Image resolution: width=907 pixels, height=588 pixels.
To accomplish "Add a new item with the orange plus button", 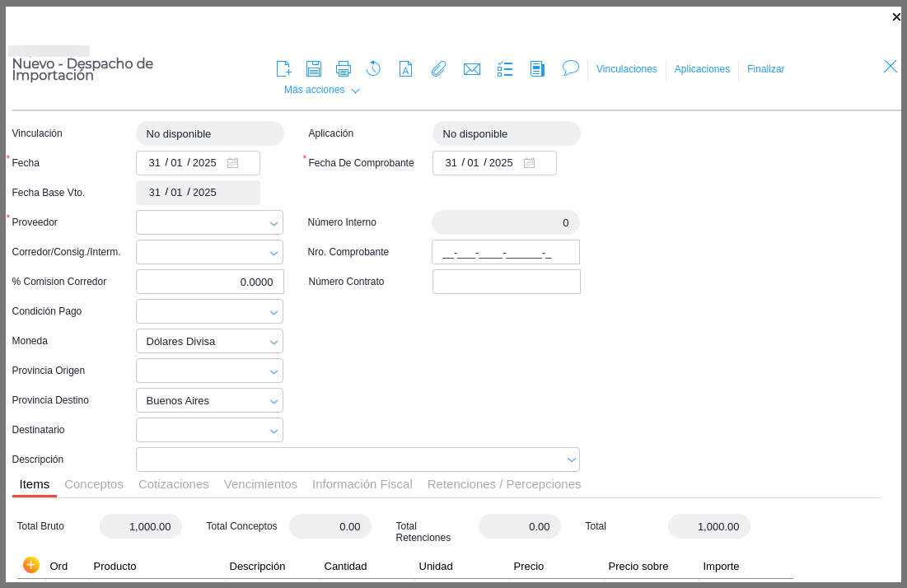I will click(x=31, y=565).
